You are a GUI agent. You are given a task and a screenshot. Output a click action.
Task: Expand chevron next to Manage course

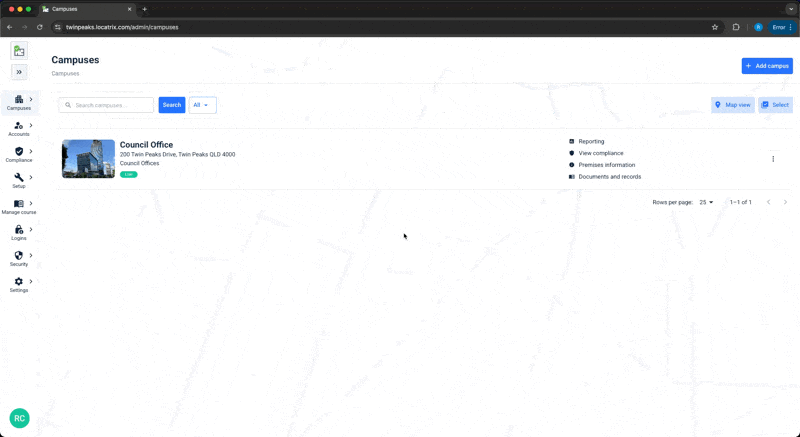31,203
